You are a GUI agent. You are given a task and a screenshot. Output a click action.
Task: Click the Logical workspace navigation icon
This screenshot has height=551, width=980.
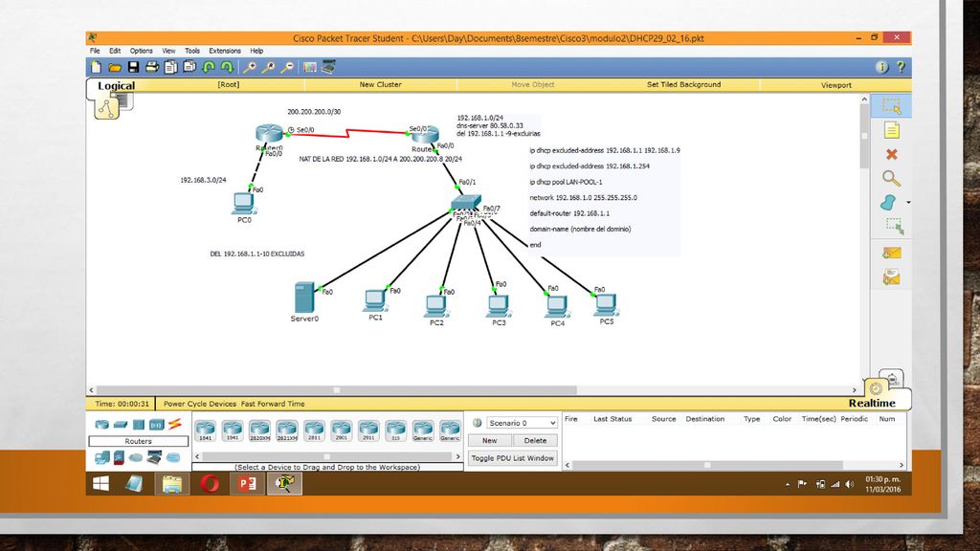click(107, 107)
